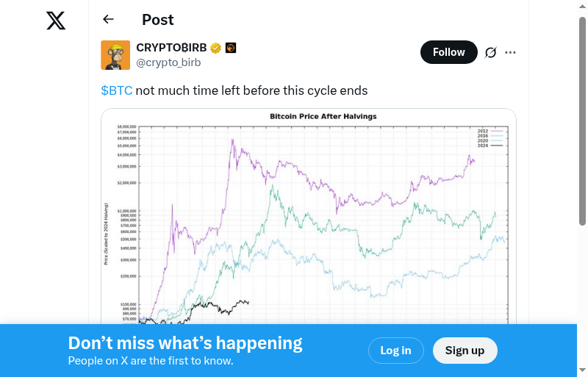588x377 pixels.
Task: Click the X logo icon
Action: (56, 21)
